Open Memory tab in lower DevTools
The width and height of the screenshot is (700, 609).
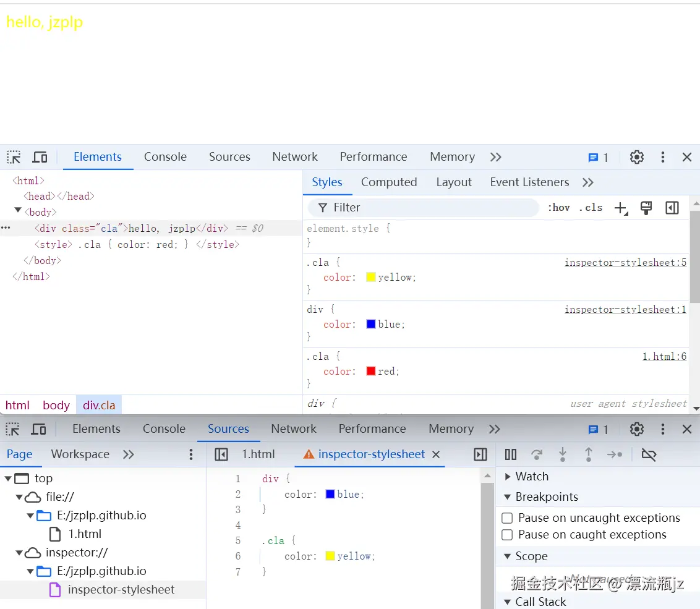(451, 428)
